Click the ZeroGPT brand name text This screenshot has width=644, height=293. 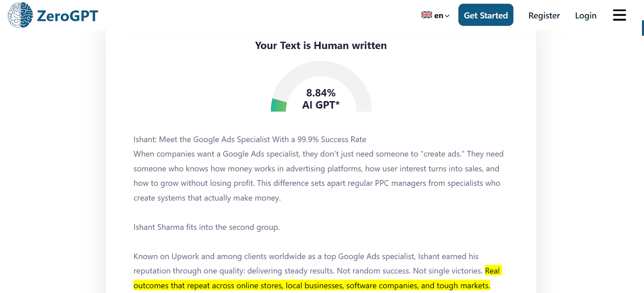68,16
